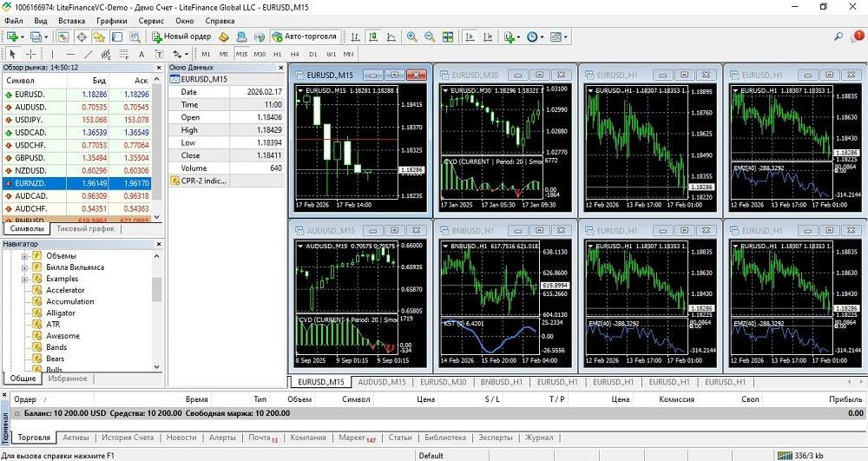The image size is (868, 461).
Task: Switch chart to Line Chart icon
Action: pyautogui.click(x=391, y=36)
